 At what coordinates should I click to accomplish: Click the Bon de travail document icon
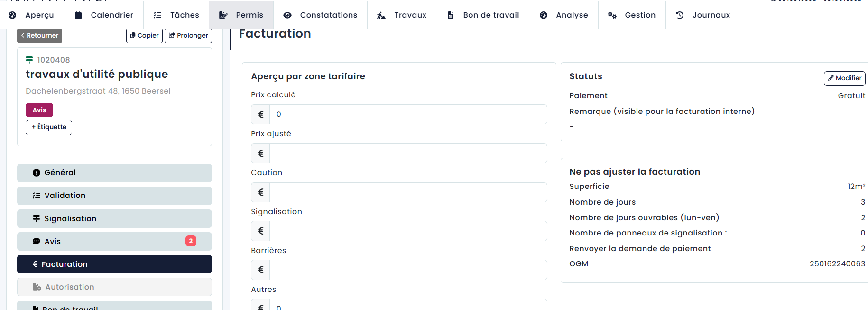click(x=451, y=15)
